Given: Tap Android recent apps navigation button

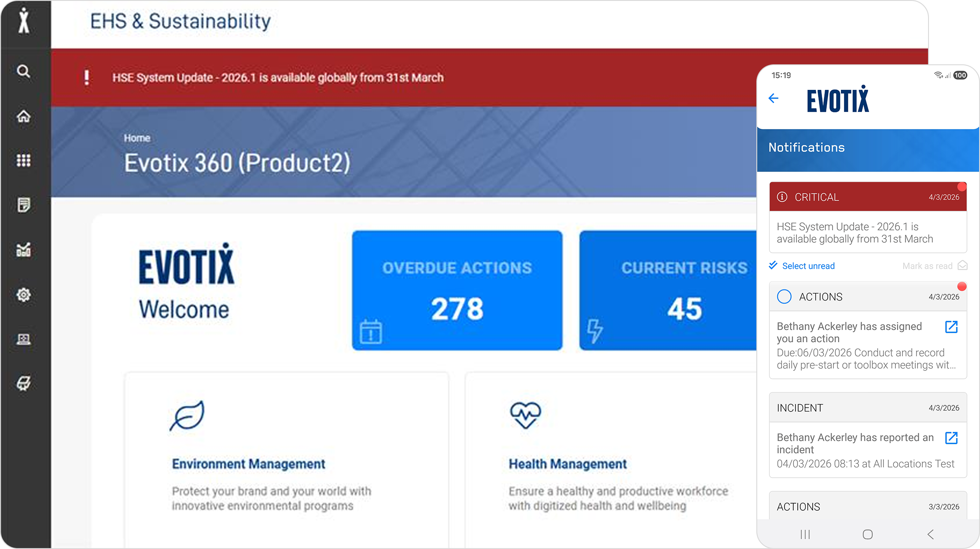Looking at the screenshot, I should point(805,534).
